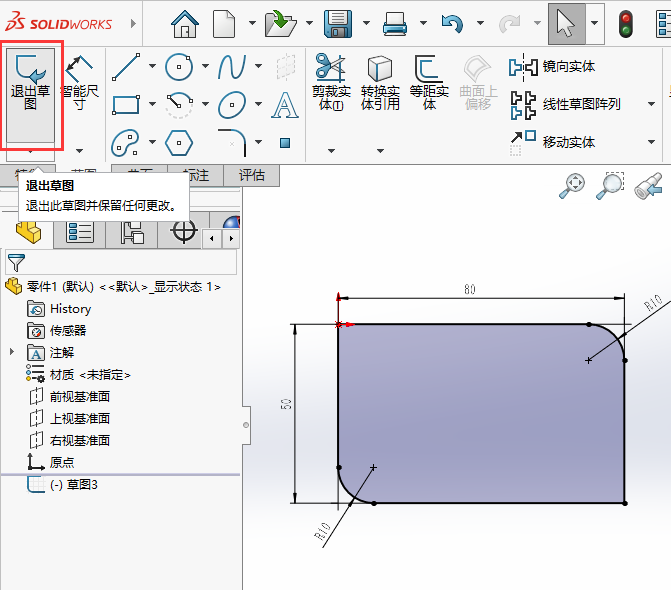Open the Move Entities dropdown arrow
The width and height of the screenshot is (671, 590).
(651, 142)
